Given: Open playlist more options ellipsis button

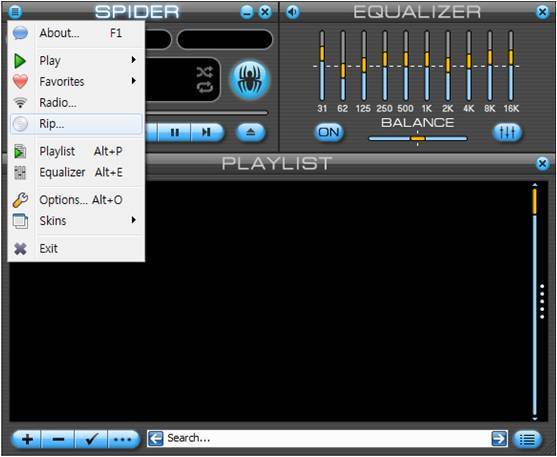Looking at the screenshot, I should [124, 440].
